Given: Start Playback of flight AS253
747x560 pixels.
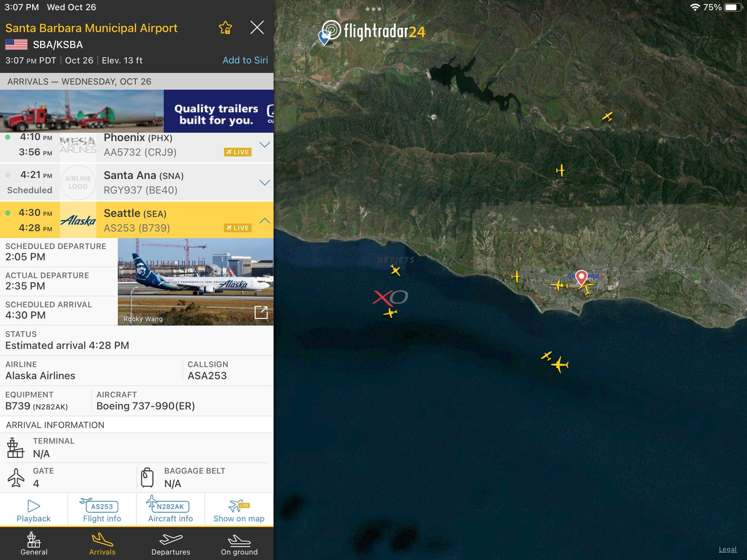Looking at the screenshot, I should pos(34,510).
